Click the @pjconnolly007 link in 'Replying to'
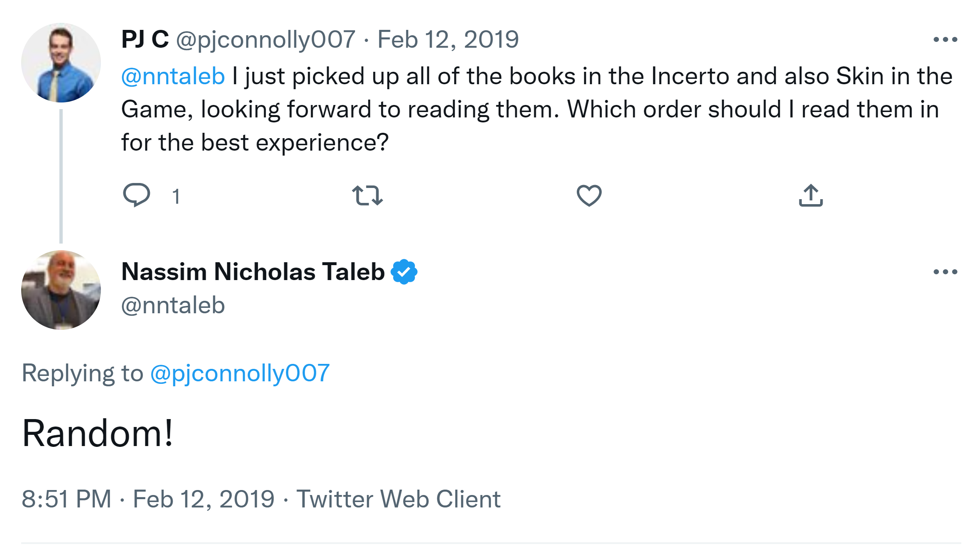 (x=240, y=373)
